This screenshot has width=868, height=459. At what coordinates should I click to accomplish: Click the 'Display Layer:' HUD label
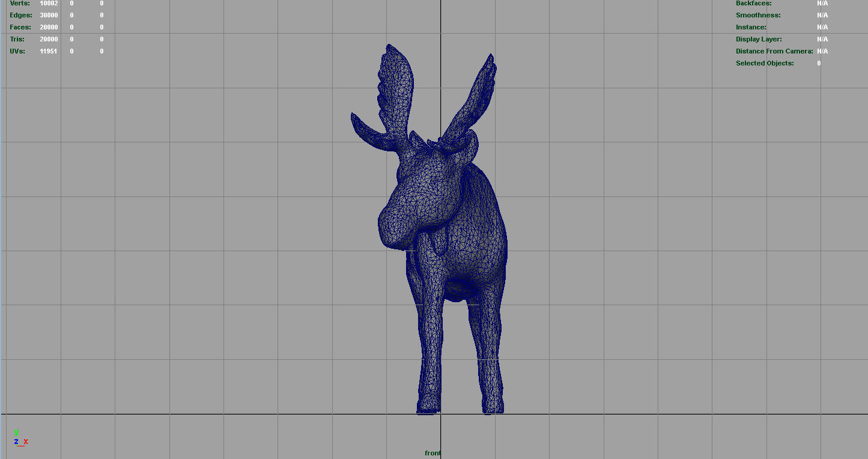point(759,39)
